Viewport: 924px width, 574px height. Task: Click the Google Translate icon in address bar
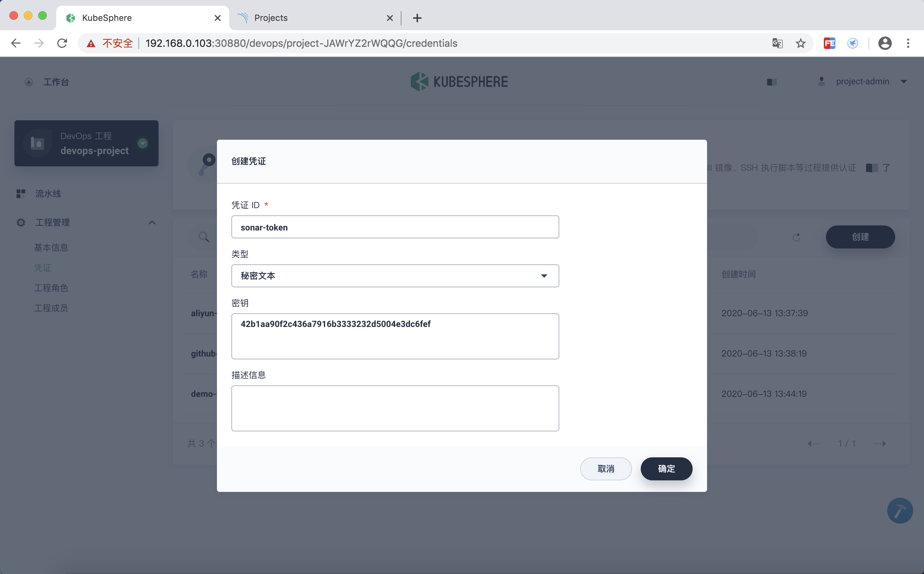(777, 43)
